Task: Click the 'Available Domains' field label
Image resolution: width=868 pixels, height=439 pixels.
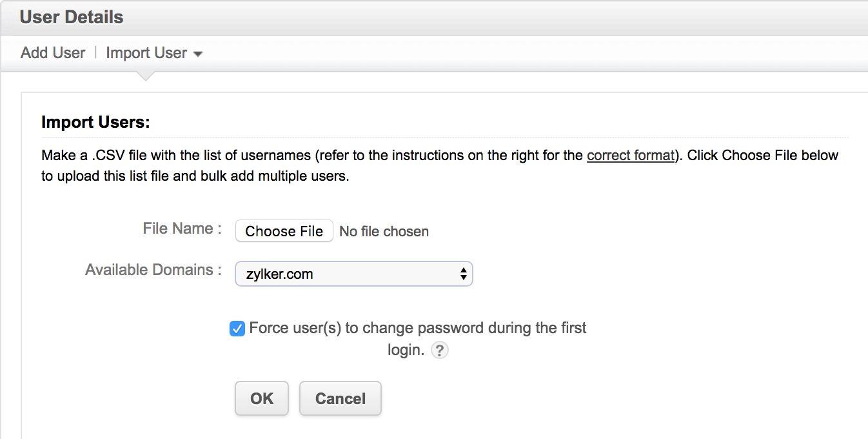Action: tap(153, 270)
